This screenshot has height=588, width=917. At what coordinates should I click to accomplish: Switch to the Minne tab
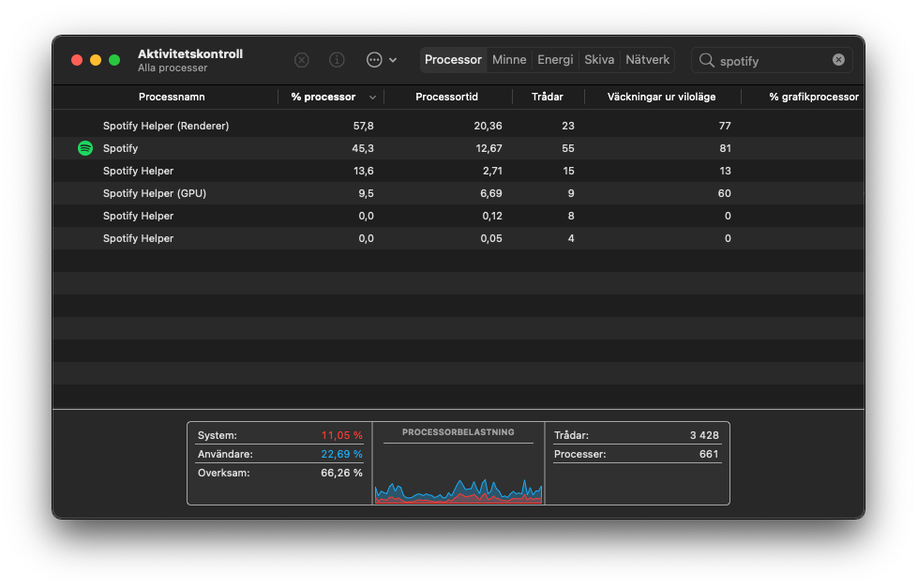click(x=509, y=60)
